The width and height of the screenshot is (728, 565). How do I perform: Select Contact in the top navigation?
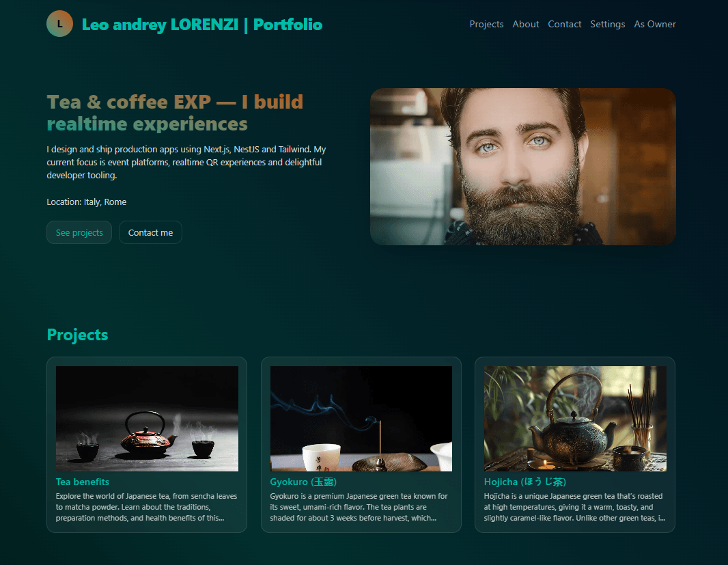tap(564, 24)
